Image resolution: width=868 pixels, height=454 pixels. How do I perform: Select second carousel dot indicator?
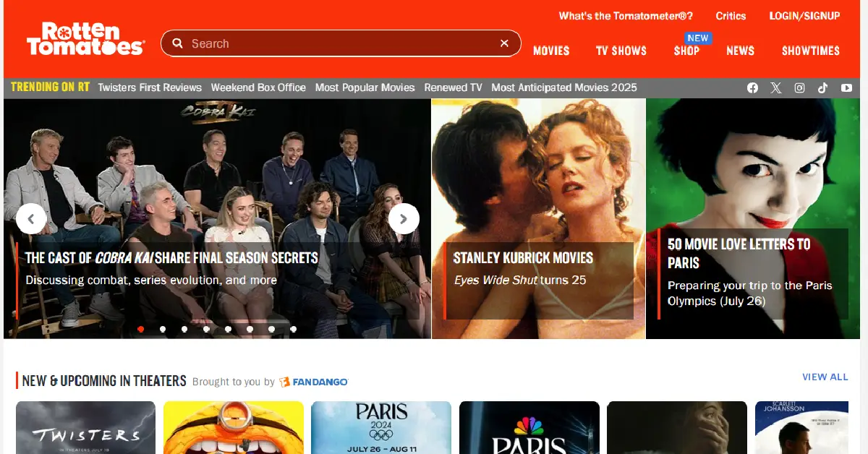[x=163, y=329]
